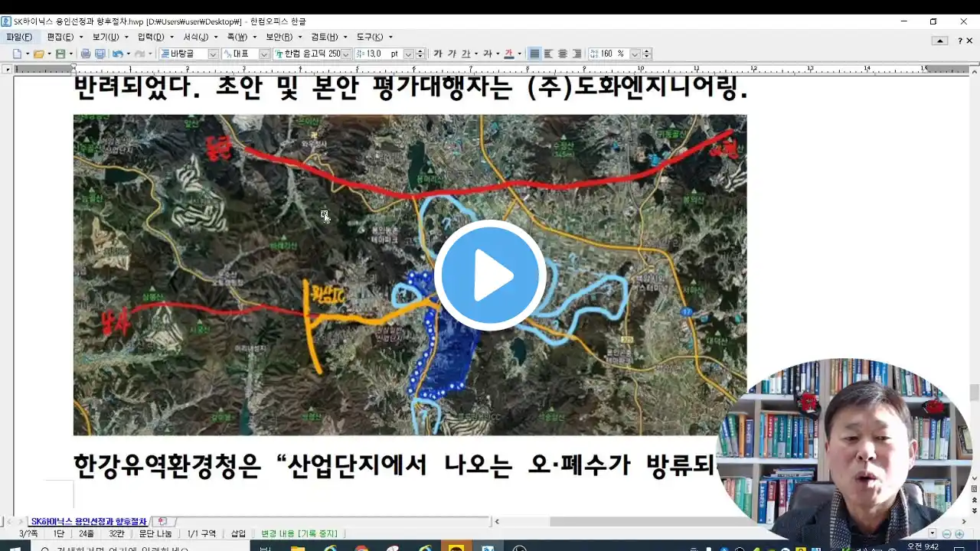
Task: Click the Print Preview icon
Action: pyautogui.click(x=100, y=54)
